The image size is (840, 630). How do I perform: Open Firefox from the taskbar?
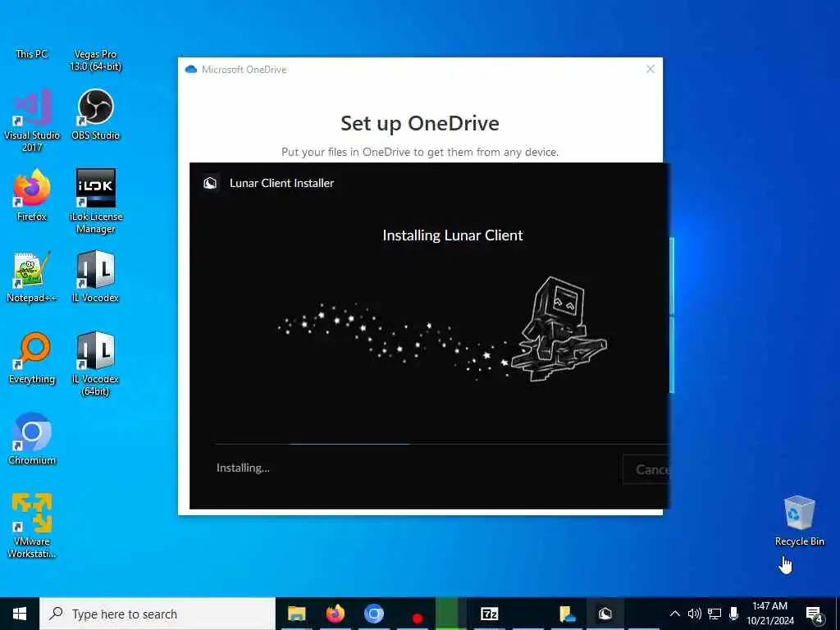(335, 614)
